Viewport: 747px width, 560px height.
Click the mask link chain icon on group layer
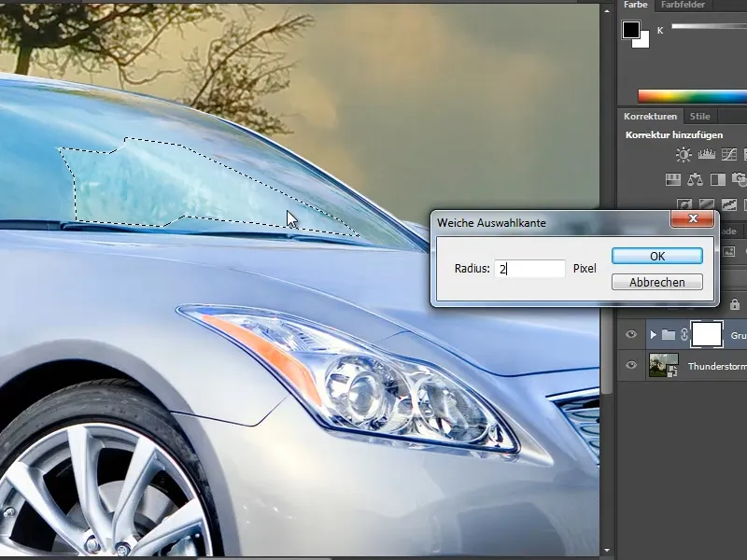[x=684, y=334]
